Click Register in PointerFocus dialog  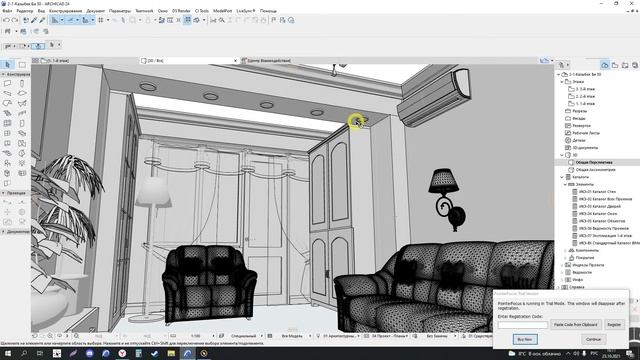(614, 324)
